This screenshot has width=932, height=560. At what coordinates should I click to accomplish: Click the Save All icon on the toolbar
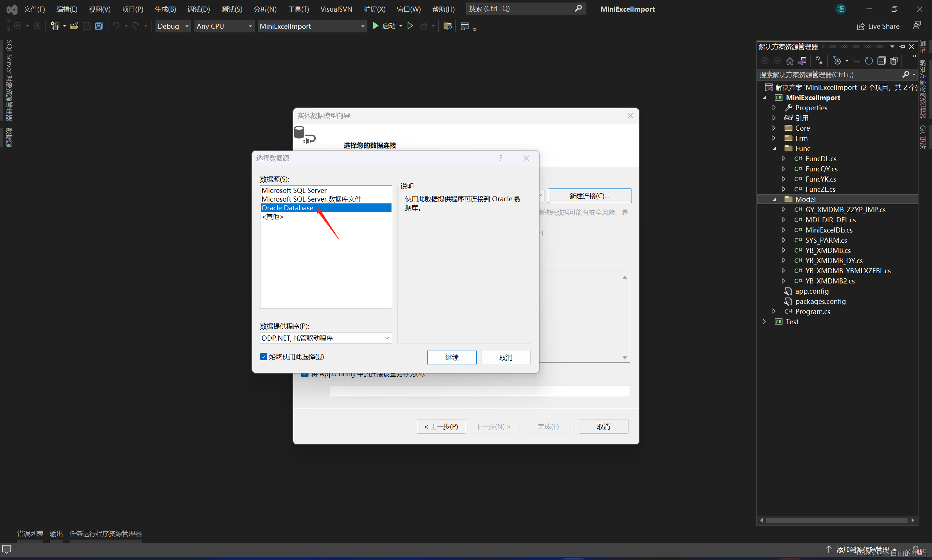click(99, 26)
